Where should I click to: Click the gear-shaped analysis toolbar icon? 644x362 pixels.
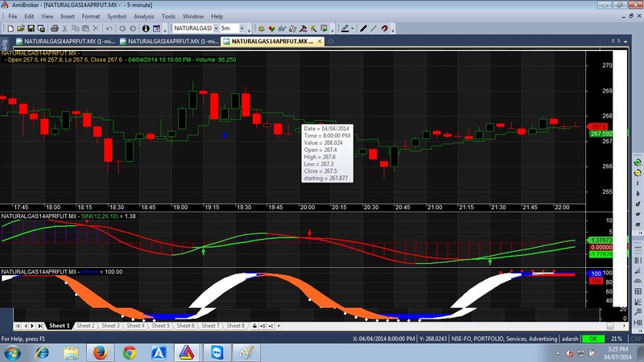pos(261,28)
